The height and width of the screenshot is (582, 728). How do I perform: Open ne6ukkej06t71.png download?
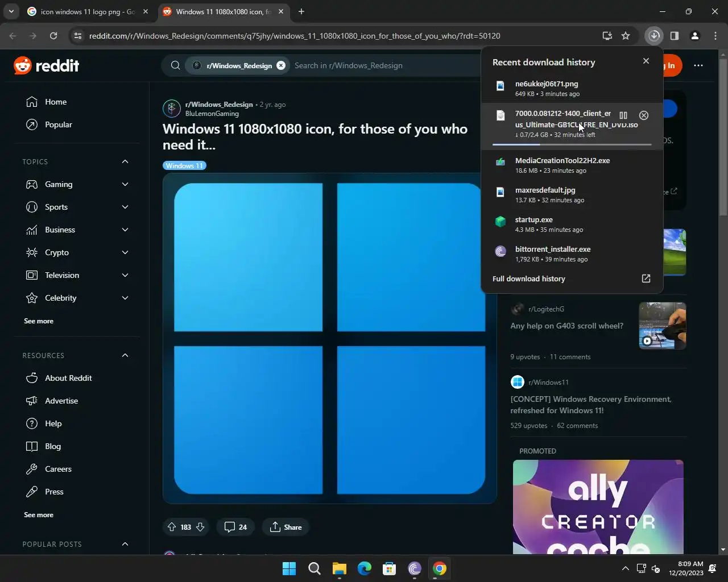(572, 88)
